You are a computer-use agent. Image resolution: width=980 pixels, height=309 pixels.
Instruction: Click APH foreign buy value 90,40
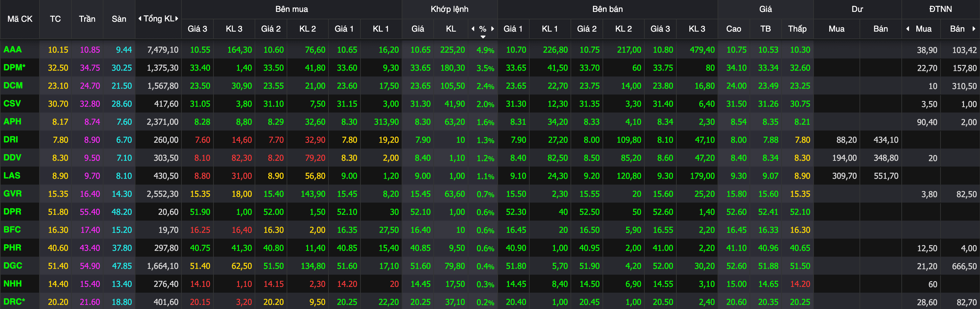coord(927,122)
